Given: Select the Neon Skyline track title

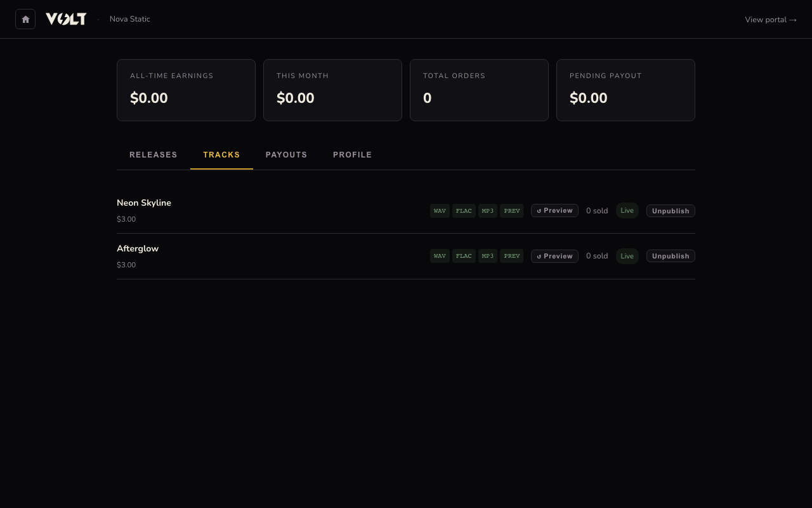Looking at the screenshot, I should click(x=144, y=203).
